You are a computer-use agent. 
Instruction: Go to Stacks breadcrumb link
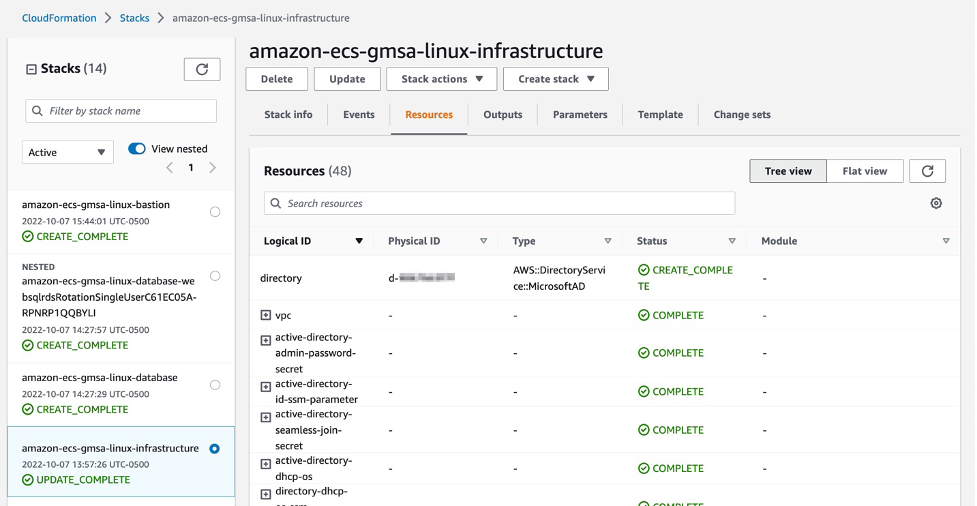(135, 18)
